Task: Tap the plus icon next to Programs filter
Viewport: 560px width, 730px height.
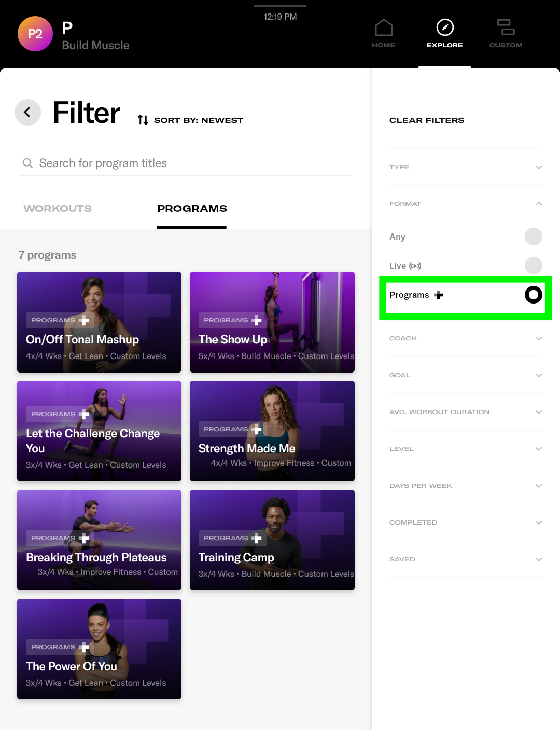Action: pyautogui.click(x=439, y=295)
